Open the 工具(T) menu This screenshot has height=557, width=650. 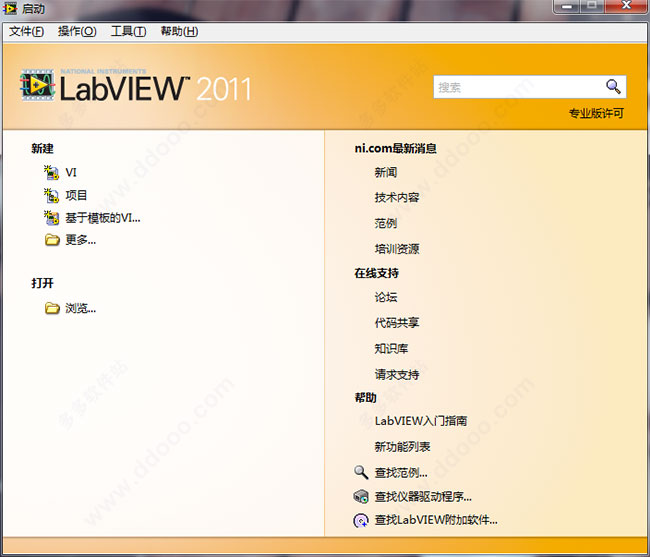coord(129,31)
